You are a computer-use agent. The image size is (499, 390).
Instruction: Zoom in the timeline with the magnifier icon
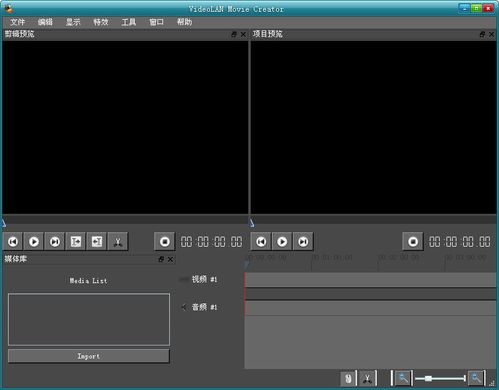[476, 379]
